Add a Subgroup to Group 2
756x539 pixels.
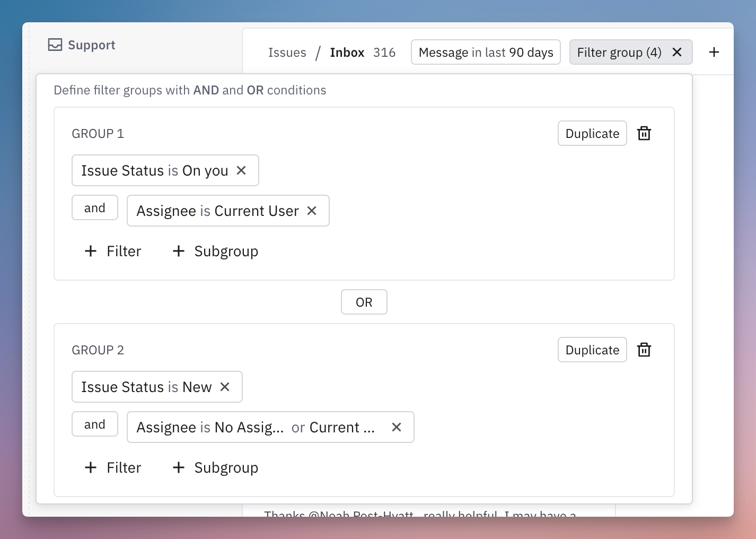click(215, 467)
